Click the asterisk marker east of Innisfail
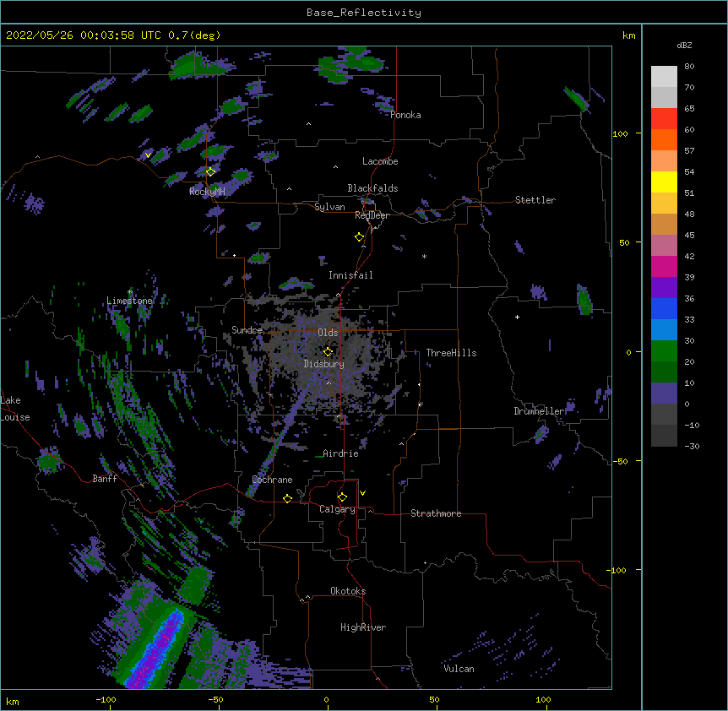Screen dimensions: 728x711 pyautogui.click(x=424, y=256)
